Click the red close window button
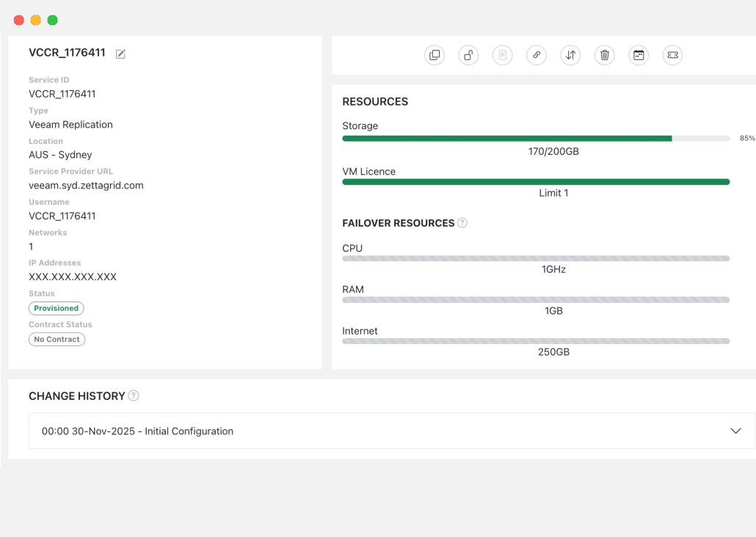 tap(19, 21)
